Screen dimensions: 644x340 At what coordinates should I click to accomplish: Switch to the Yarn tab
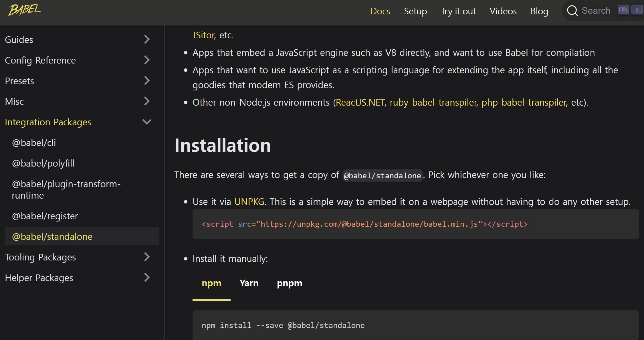[x=249, y=283]
